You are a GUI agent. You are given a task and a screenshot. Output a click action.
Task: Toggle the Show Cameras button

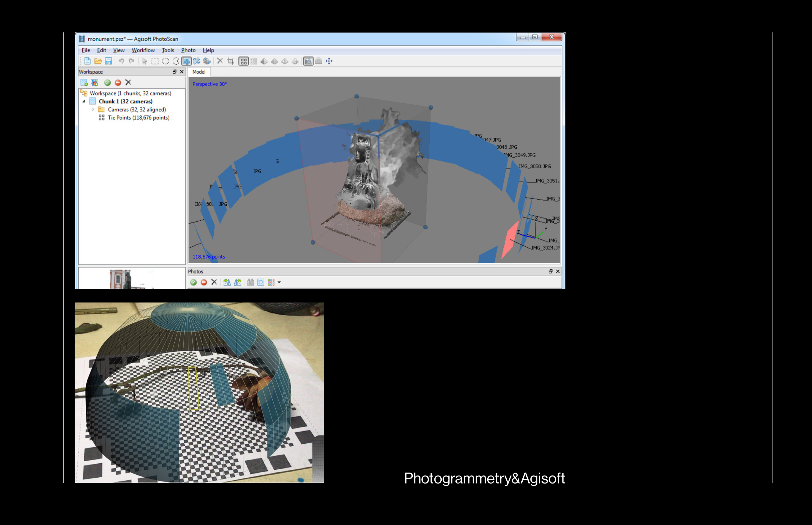(x=308, y=61)
